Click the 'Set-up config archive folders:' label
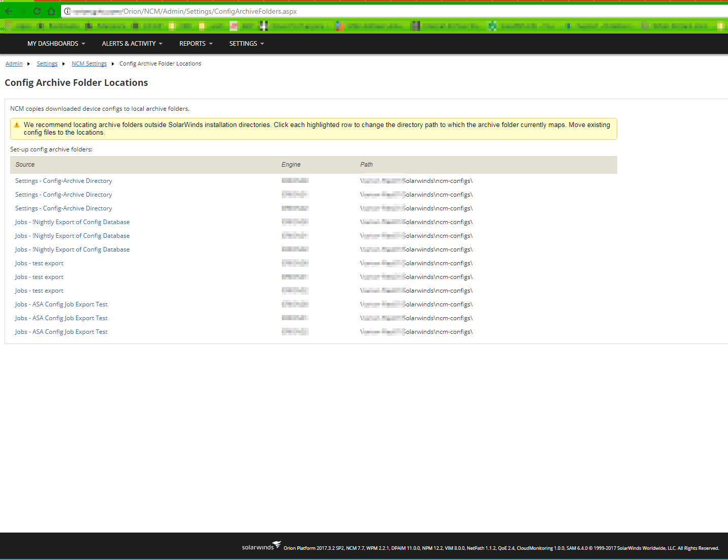The image size is (728, 560). [x=51, y=149]
